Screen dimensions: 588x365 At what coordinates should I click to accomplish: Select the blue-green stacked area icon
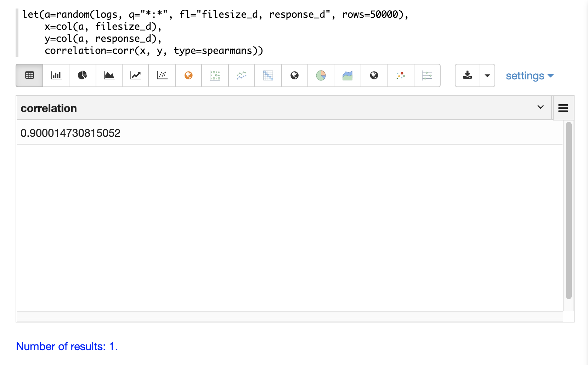pyautogui.click(x=347, y=75)
